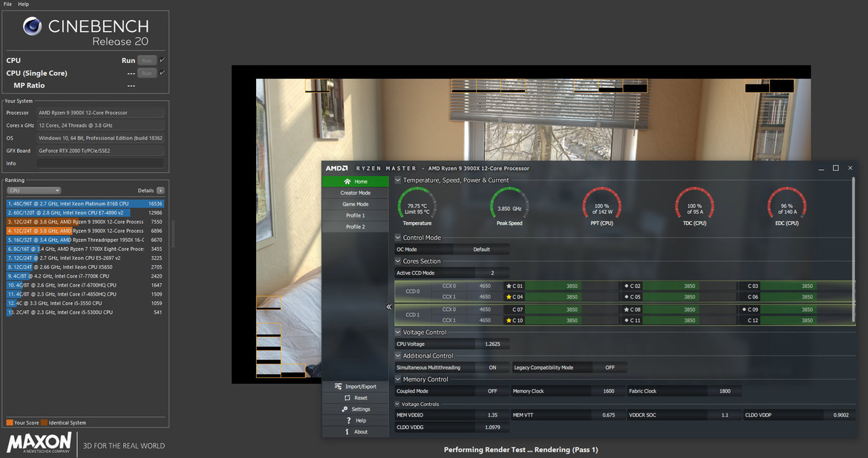Switch to Game Mode in Ryzen Master
The width and height of the screenshot is (868, 458).
[x=355, y=204]
